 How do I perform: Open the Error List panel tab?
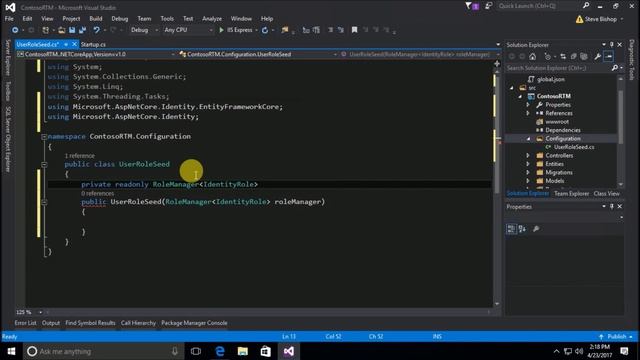click(25, 323)
